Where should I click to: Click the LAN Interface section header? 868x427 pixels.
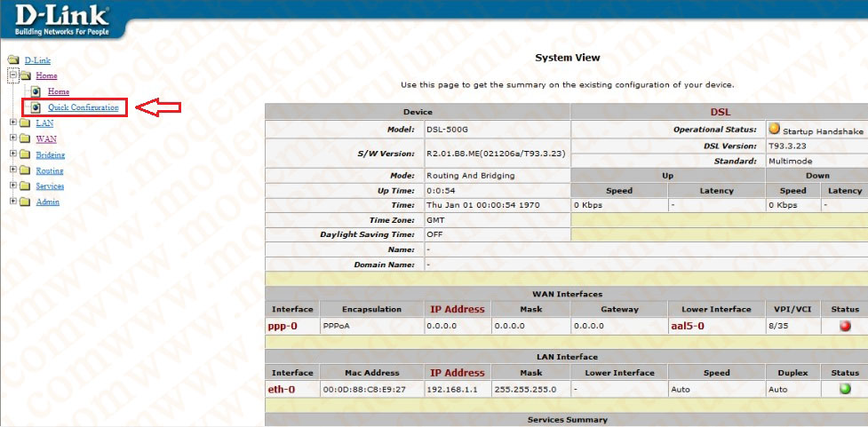click(x=567, y=357)
